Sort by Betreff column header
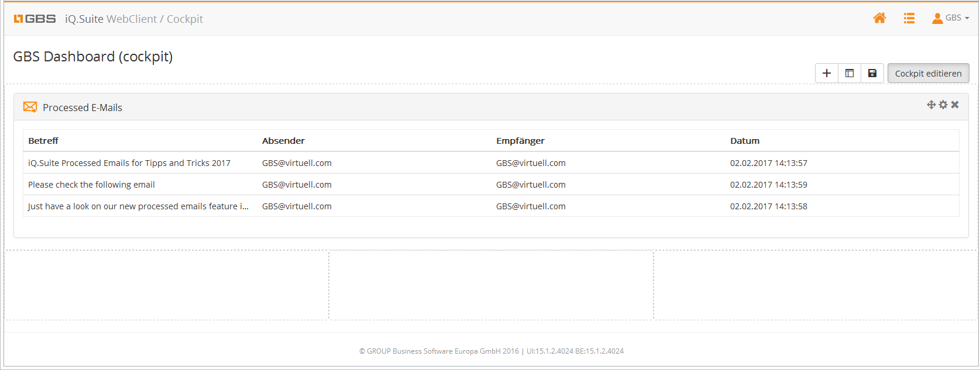 (43, 141)
